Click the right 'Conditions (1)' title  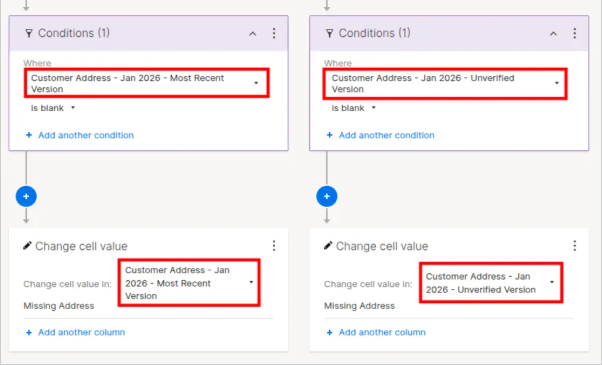click(x=374, y=33)
